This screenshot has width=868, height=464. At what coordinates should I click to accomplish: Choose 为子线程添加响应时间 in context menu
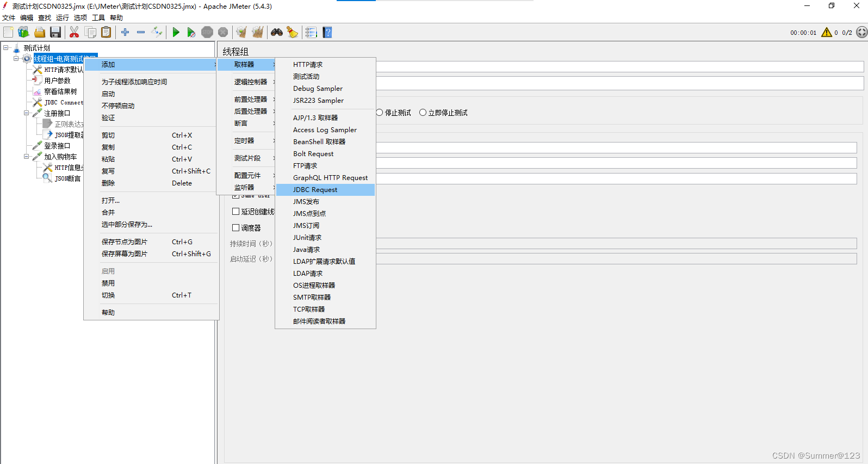click(151, 82)
